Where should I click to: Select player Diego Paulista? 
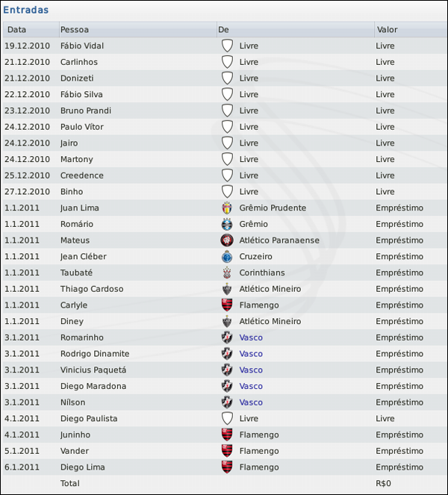click(89, 419)
